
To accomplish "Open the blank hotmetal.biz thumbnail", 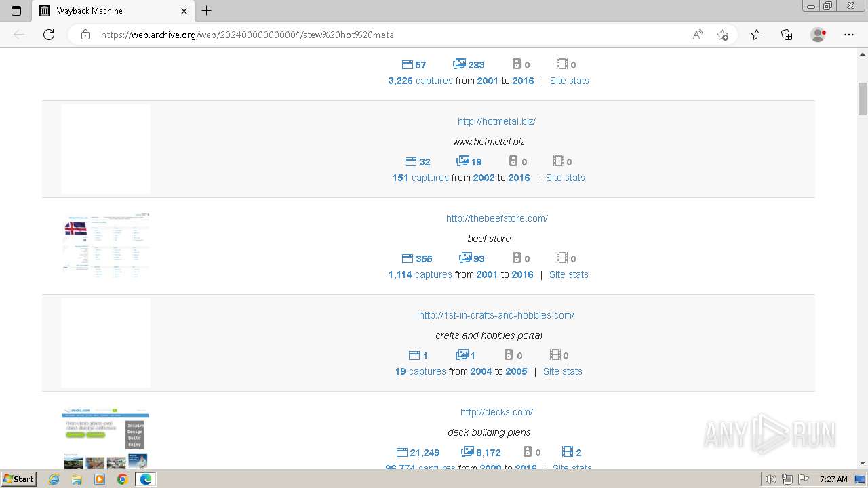I will [106, 149].
